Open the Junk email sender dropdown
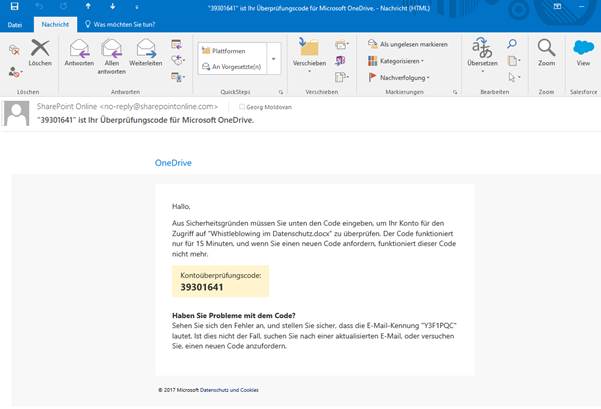This screenshot has height=409, width=601. 15,72
